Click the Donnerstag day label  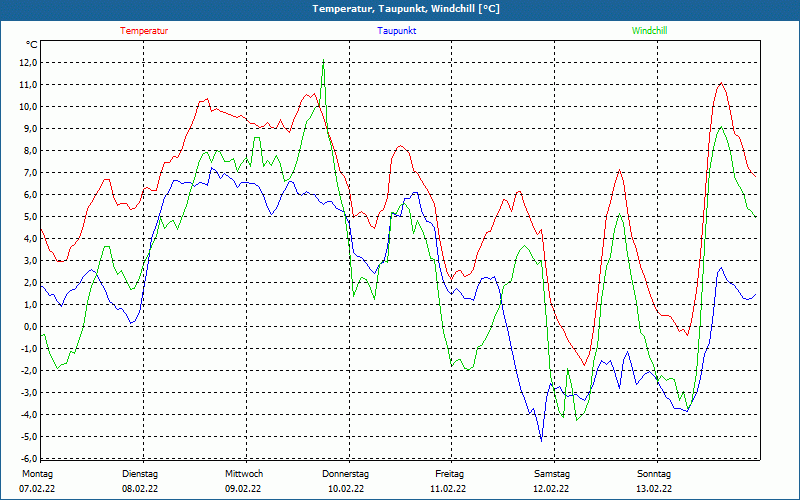345,474
